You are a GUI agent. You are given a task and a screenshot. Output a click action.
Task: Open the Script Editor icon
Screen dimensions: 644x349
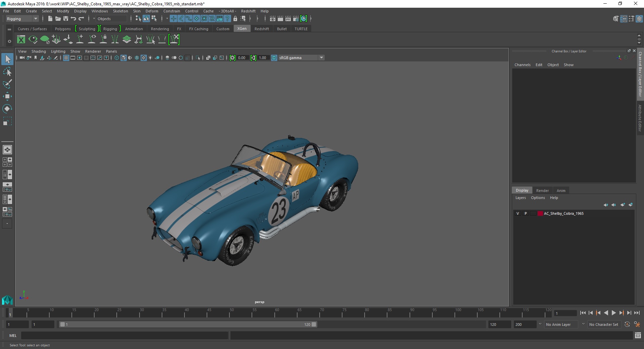coord(638,335)
